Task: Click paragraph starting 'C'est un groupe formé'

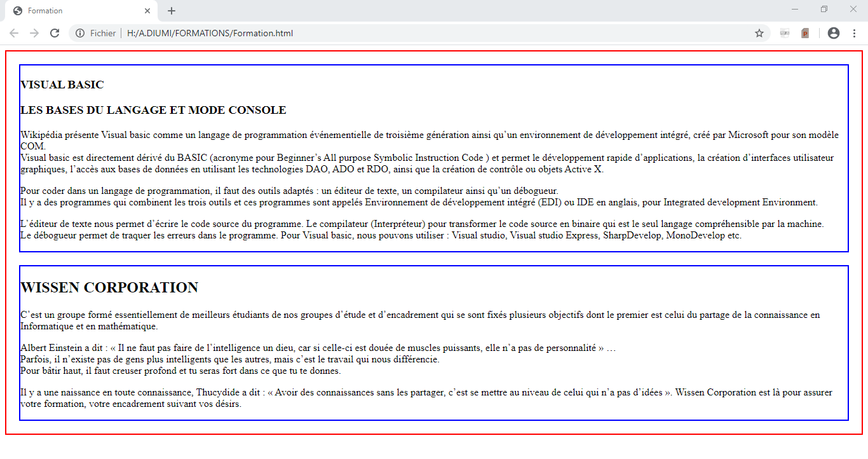Action: tap(420, 320)
